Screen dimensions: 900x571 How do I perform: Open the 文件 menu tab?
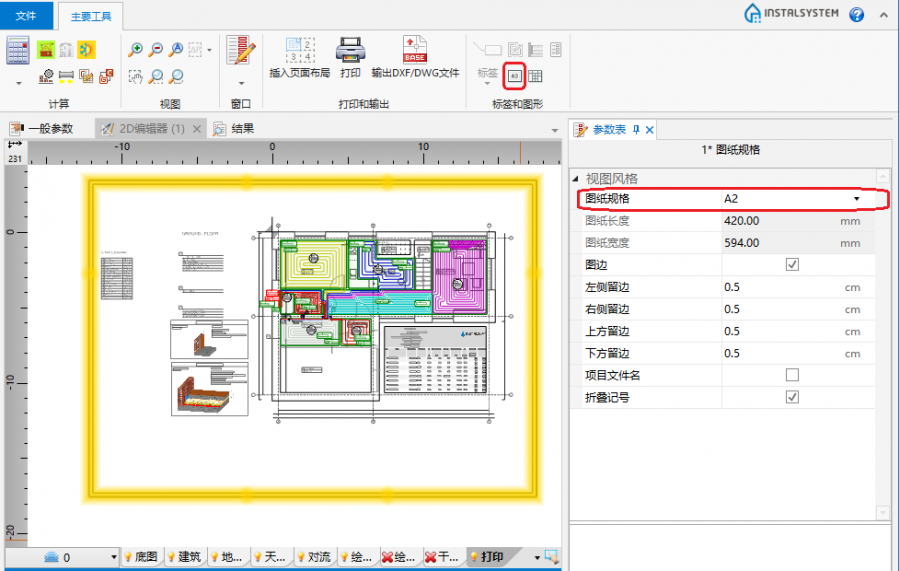(x=26, y=15)
